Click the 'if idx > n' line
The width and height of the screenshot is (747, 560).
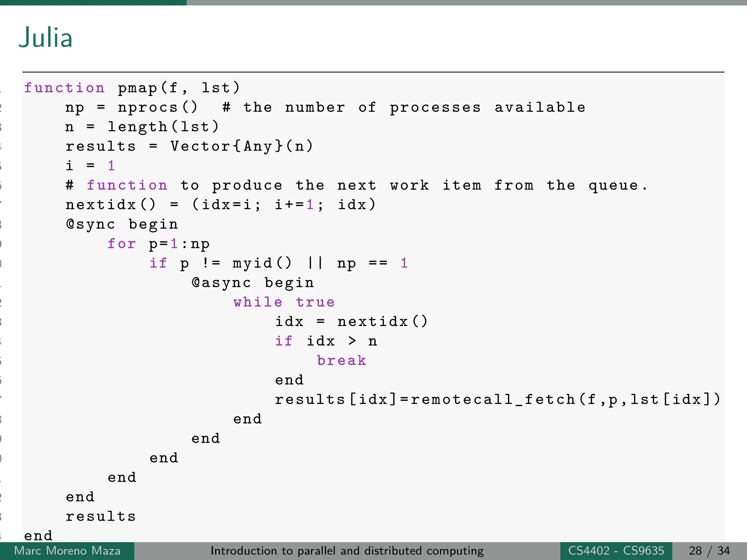(326, 341)
